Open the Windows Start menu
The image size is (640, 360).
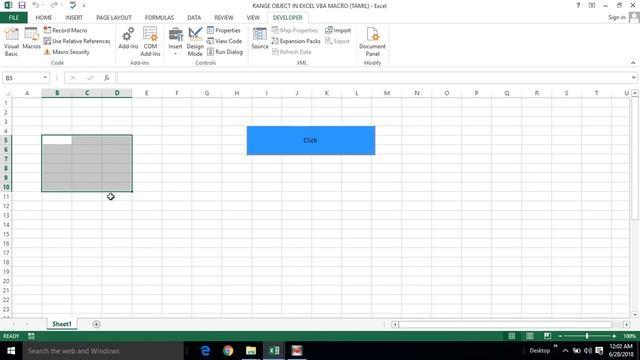(x=11, y=351)
